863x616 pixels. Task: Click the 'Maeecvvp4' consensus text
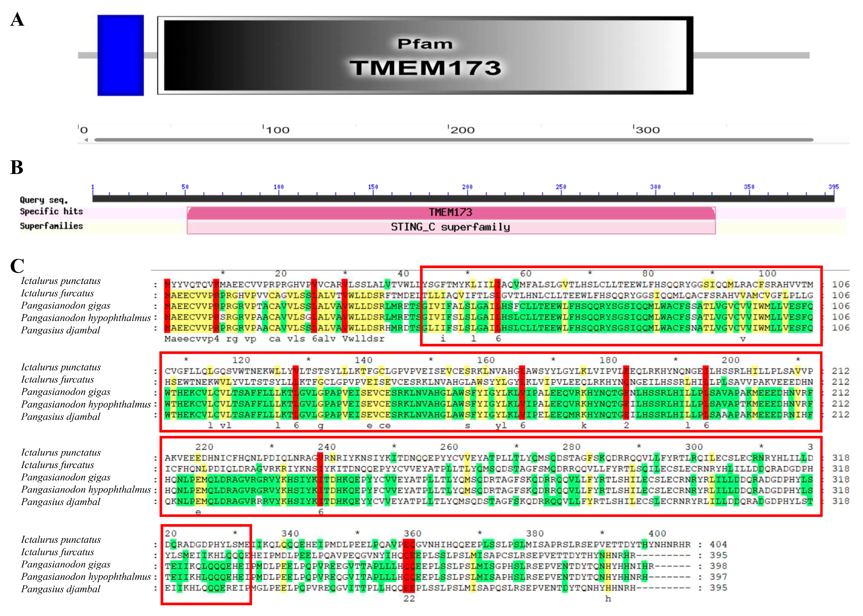click(192, 339)
